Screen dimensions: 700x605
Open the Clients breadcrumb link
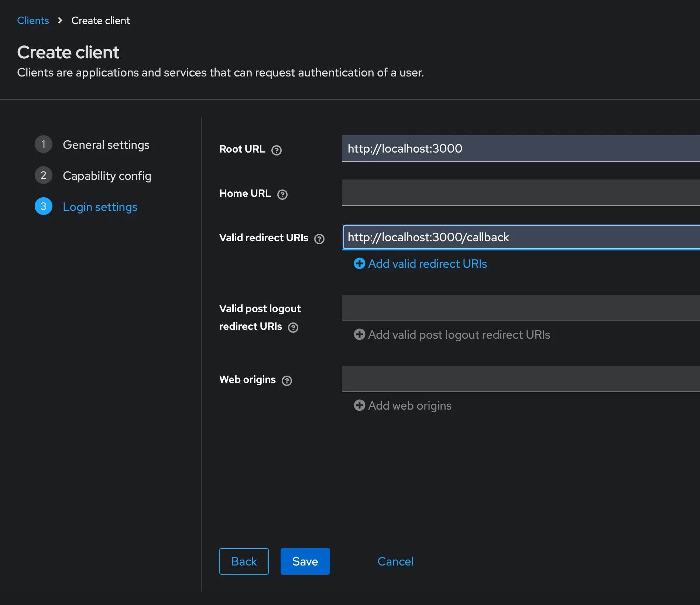click(x=33, y=20)
